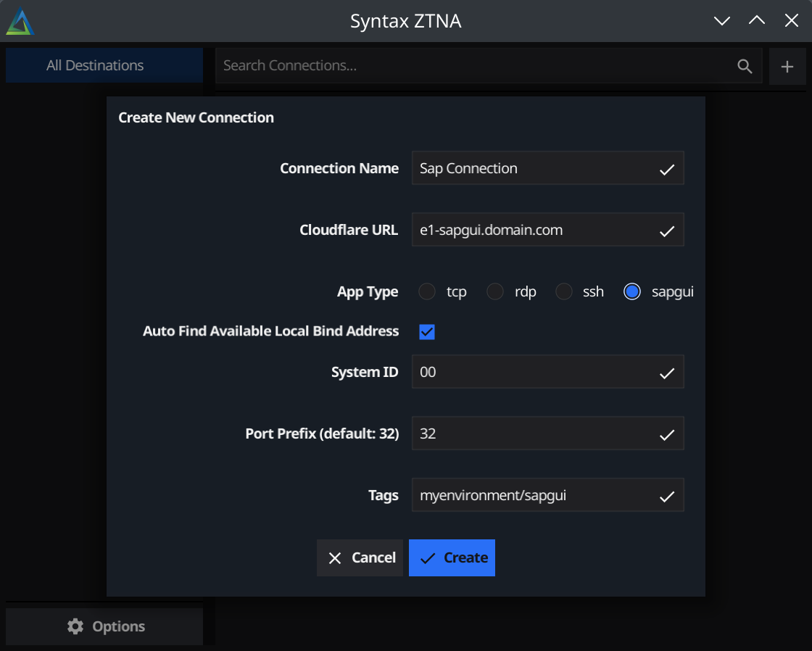The height and width of the screenshot is (651, 812).
Task: Create the Sap Connection
Action: (x=452, y=557)
